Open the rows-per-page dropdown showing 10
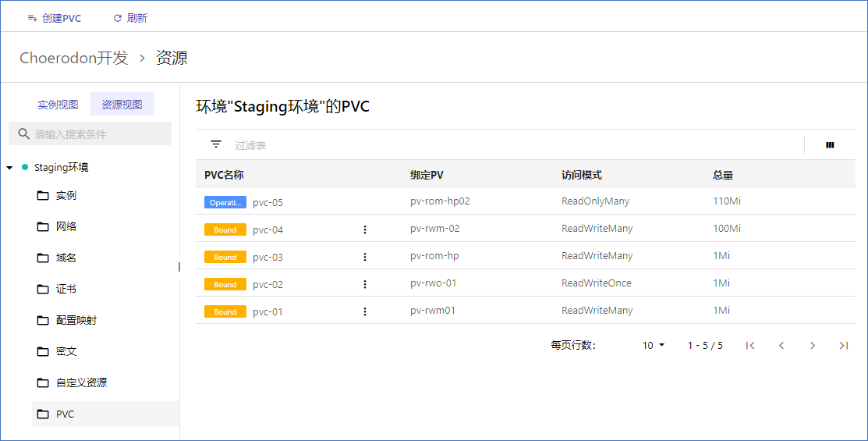868x441 pixels. (654, 346)
